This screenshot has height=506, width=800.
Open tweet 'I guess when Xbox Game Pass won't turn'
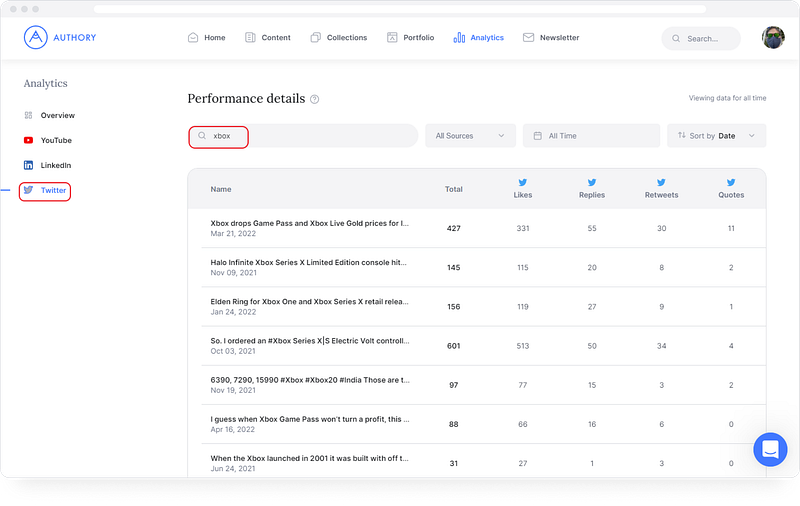pyautogui.click(x=310, y=419)
